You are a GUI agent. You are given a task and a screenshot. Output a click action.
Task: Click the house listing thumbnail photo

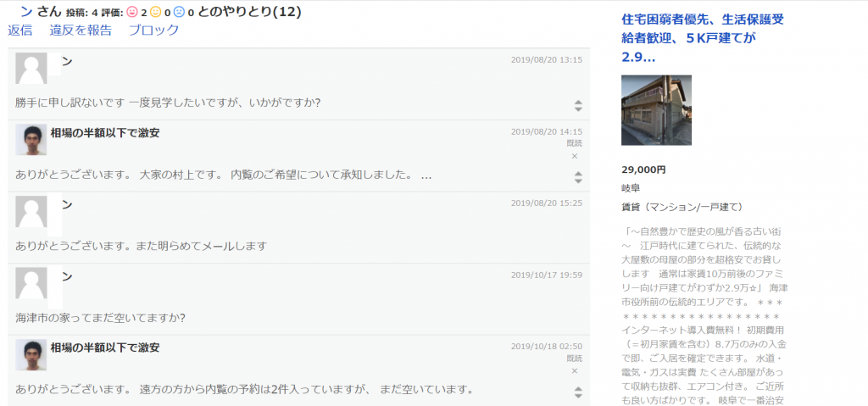click(x=656, y=110)
